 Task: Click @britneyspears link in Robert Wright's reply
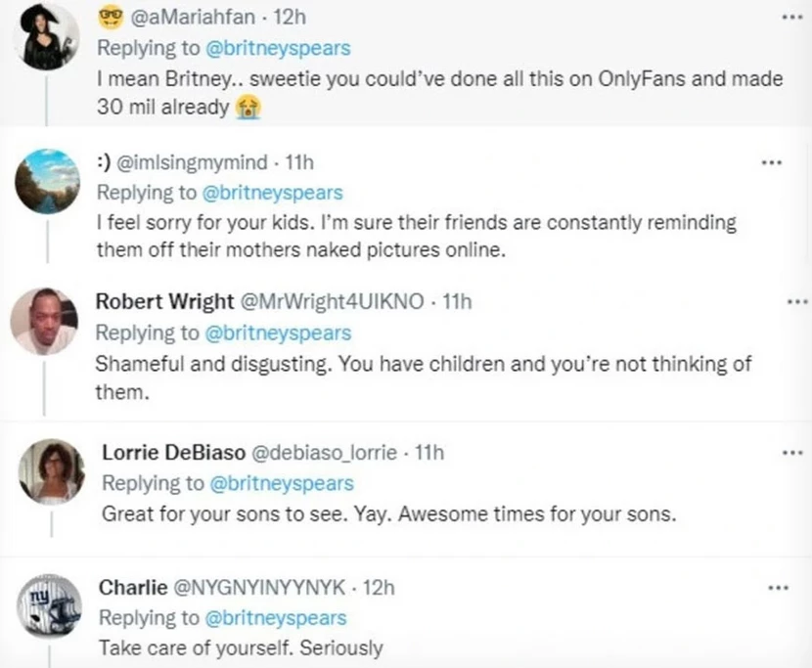(276, 333)
